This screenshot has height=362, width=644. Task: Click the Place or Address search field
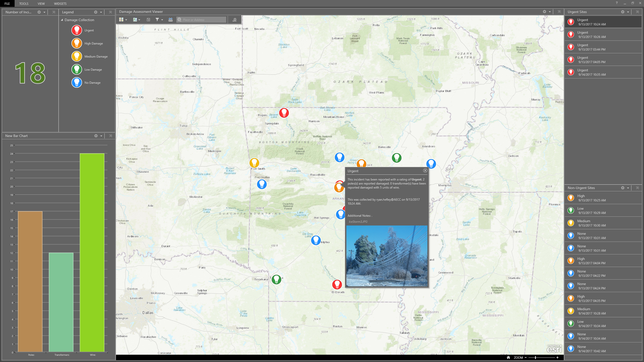pyautogui.click(x=201, y=20)
